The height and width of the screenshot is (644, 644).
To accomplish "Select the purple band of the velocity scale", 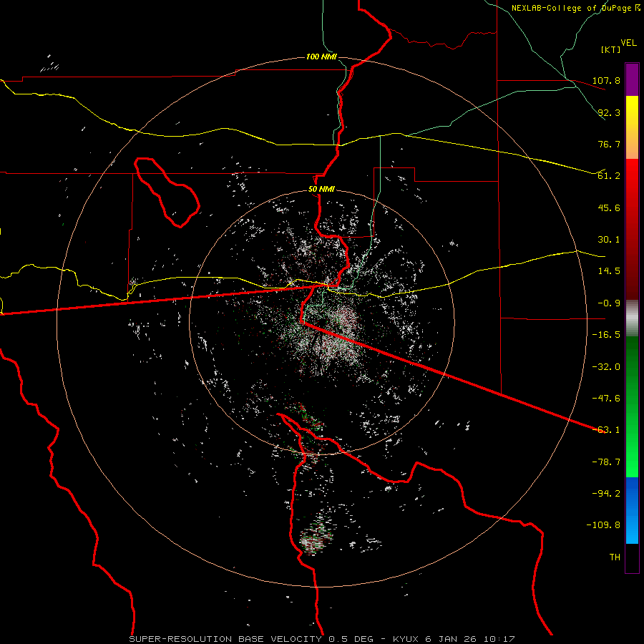I will pos(632,79).
